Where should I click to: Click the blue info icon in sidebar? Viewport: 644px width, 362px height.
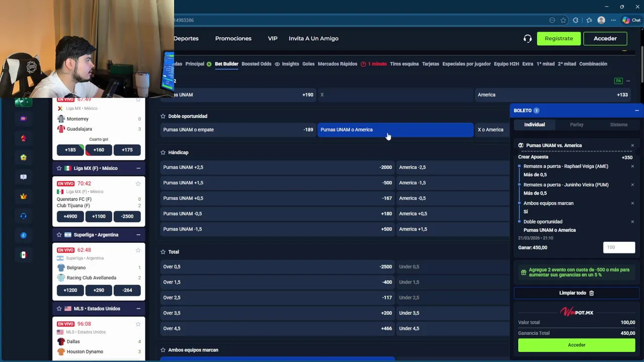pyautogui.click(x=23, y=235)
